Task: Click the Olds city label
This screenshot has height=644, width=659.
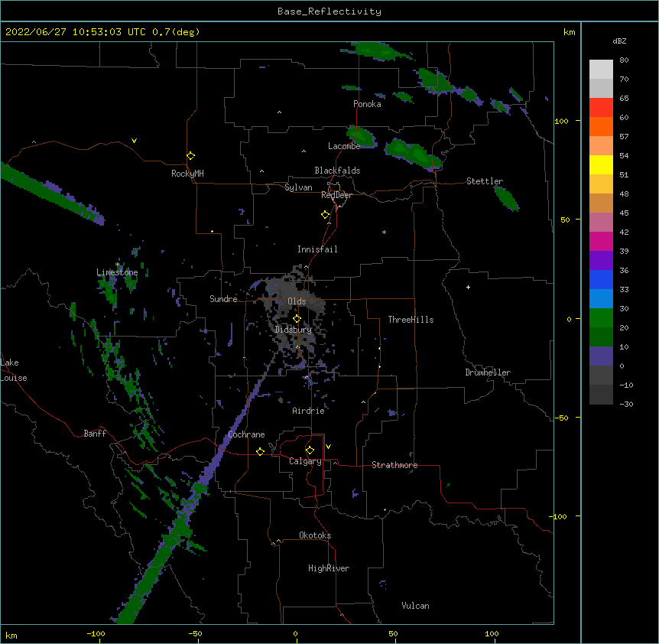Action: pyautogui.click(x=297, y=301)
